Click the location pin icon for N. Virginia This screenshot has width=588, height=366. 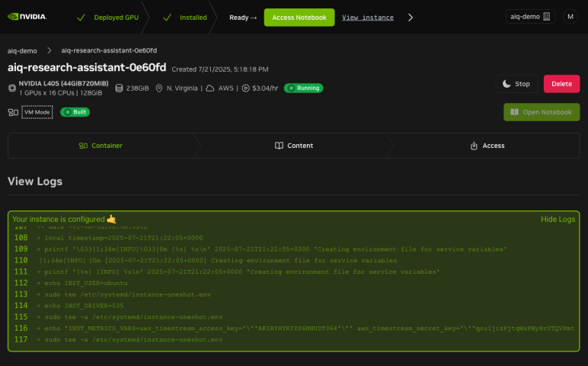[159, 88]
